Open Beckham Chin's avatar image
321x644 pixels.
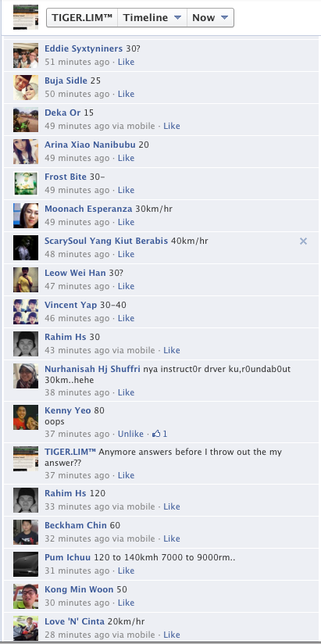(x=26, y=532)
